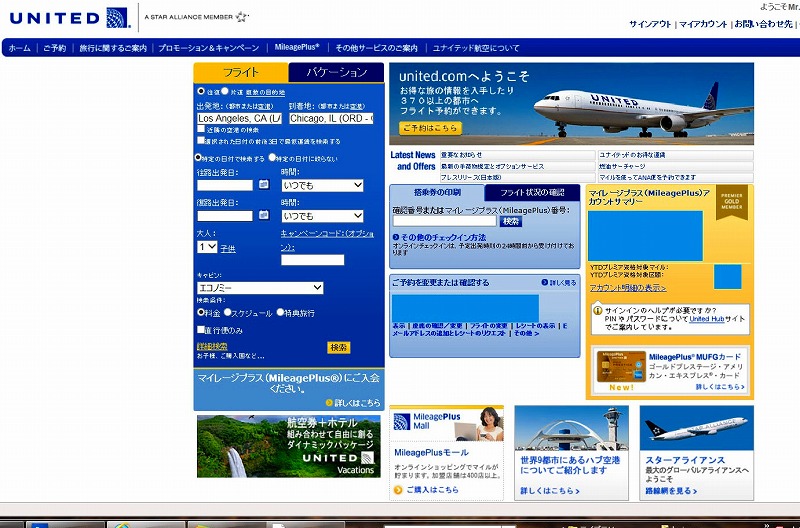Open 旅行に関するご案内 menu
The height and width of the screenshot is (528, 800).
pyautogui.click(x=113, y=48)
